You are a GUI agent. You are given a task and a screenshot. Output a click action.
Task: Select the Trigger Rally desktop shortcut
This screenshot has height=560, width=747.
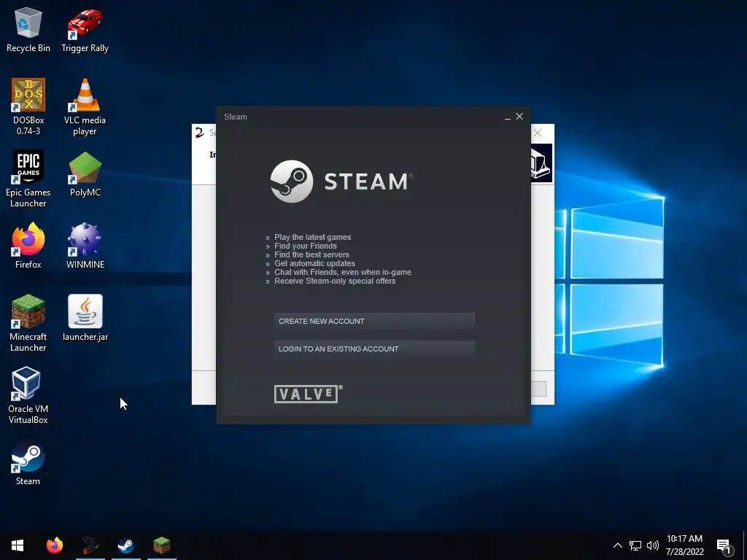(x=85, y=29)
